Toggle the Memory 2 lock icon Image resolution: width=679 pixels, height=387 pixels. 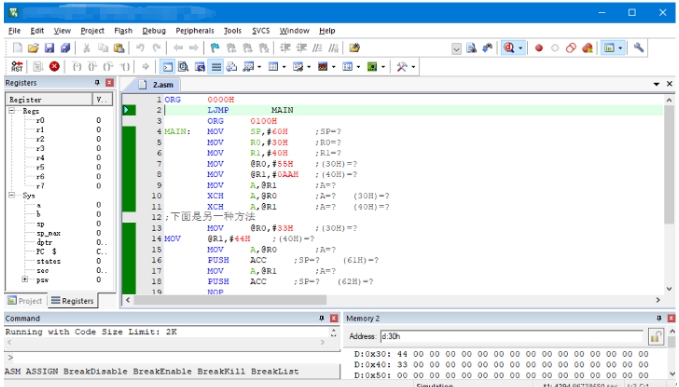pos(656,336)
